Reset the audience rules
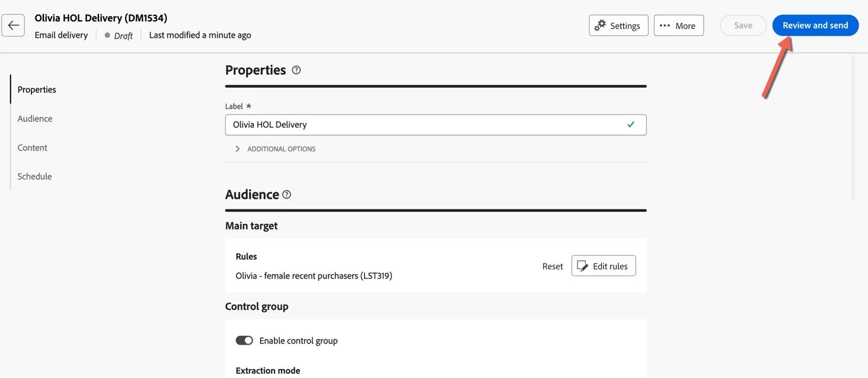The image size is (868, 378). (553, 266)
